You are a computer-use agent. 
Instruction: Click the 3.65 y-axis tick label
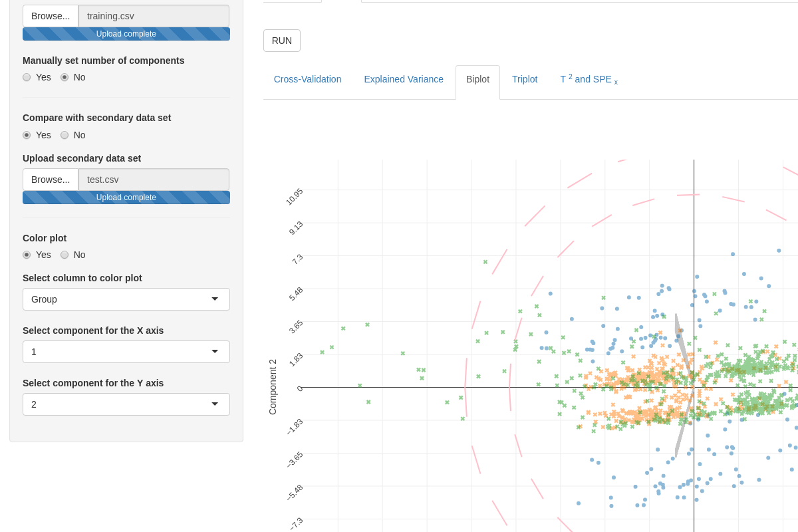(x=296, y=327)
